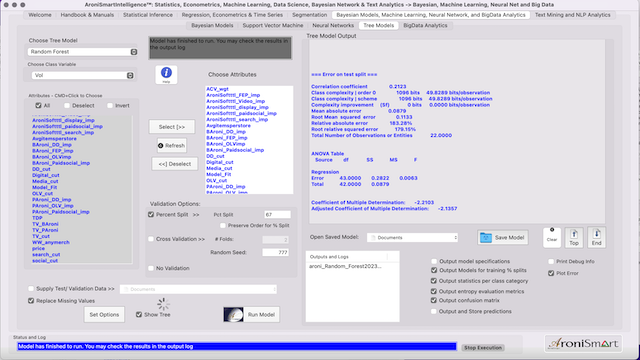Open Text Mining and NLP Analytics tab
The image size is (640, 360).
point(573,15)
